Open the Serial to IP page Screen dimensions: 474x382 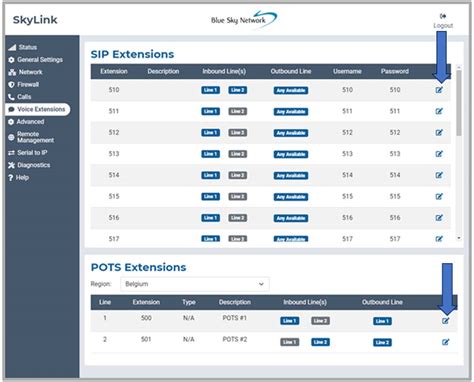32,153
